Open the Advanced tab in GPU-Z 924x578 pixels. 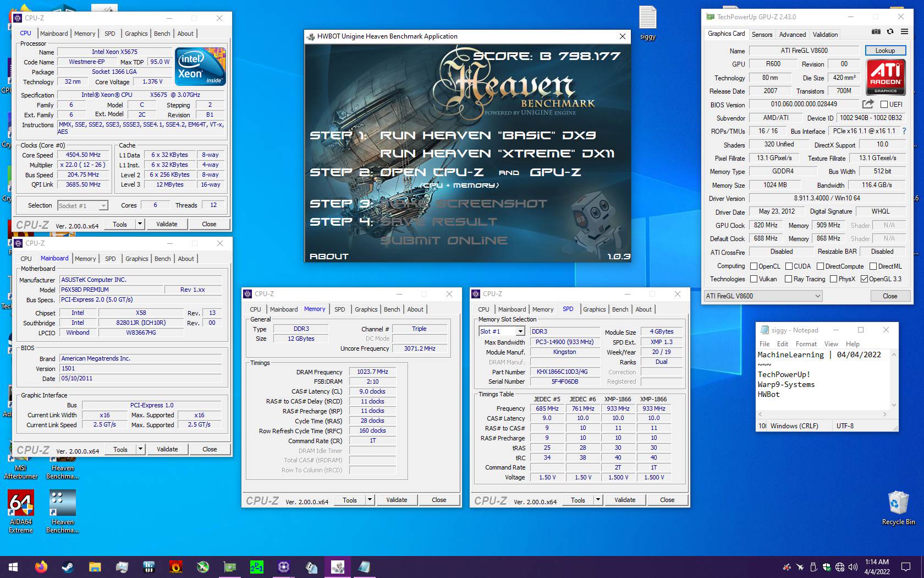click(792, 34)
